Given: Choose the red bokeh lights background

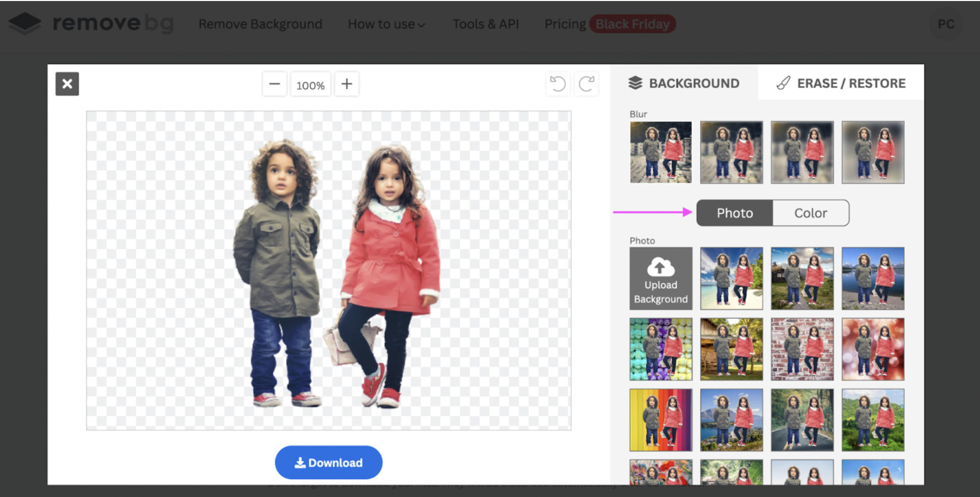Looking at the screenshot, I should coord(873,349).
